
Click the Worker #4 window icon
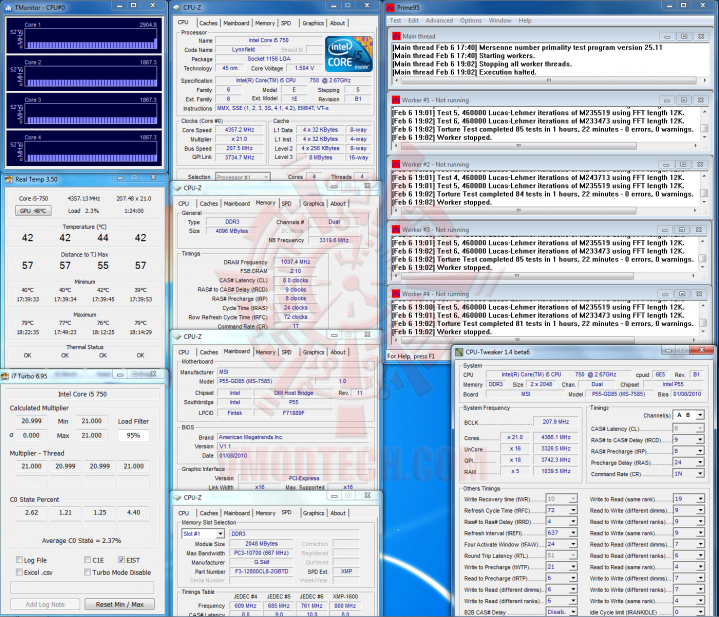pyautogui.click(x=396, y=294)
